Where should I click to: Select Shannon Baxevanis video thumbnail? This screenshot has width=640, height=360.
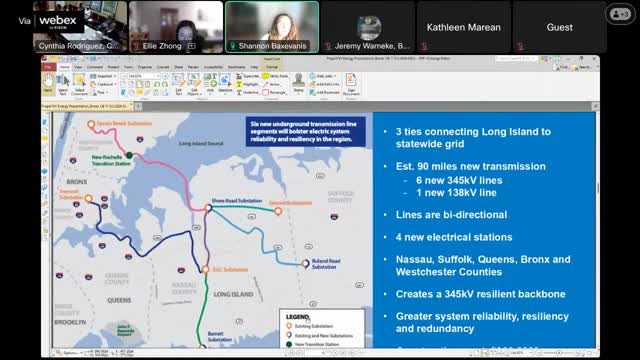coord(272,27)
